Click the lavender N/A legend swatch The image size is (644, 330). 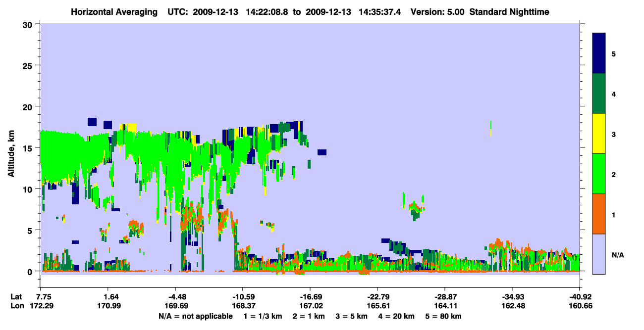(599, 254)
